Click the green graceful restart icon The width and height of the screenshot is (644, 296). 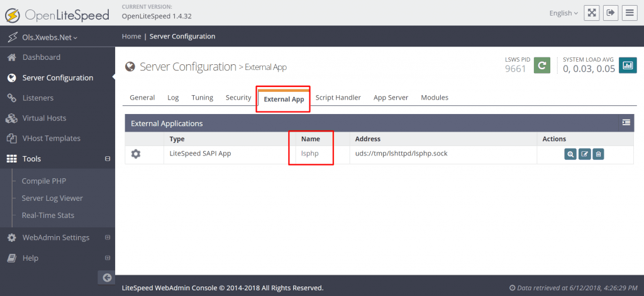pos(541,65)
